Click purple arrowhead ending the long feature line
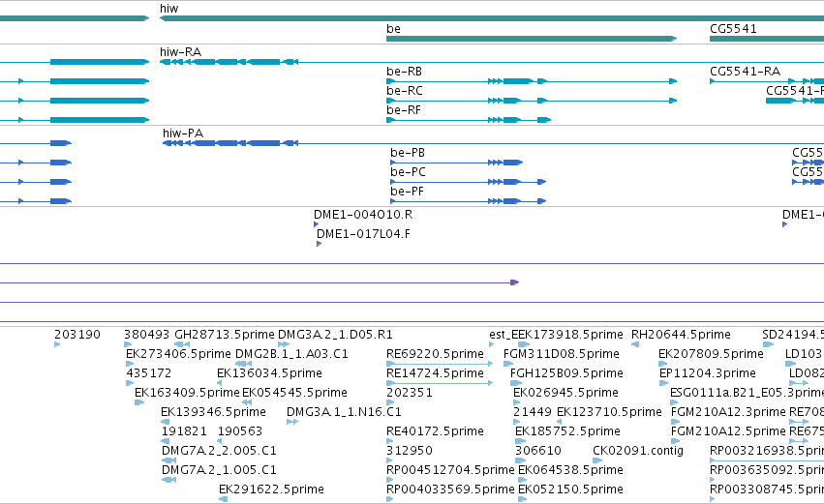The width and height of the screenshot is (824, 504). pos(515,282)
